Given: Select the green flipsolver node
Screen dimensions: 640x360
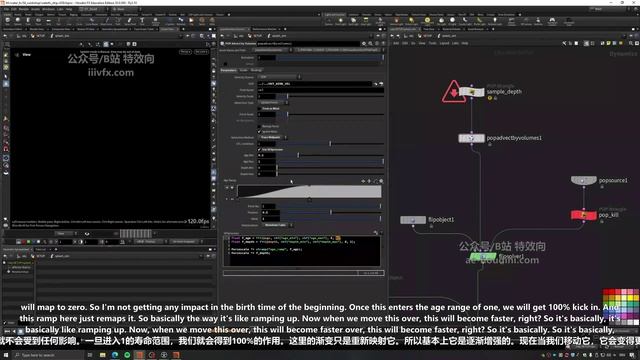Looking at the screenshot, I should click(483, 257).
